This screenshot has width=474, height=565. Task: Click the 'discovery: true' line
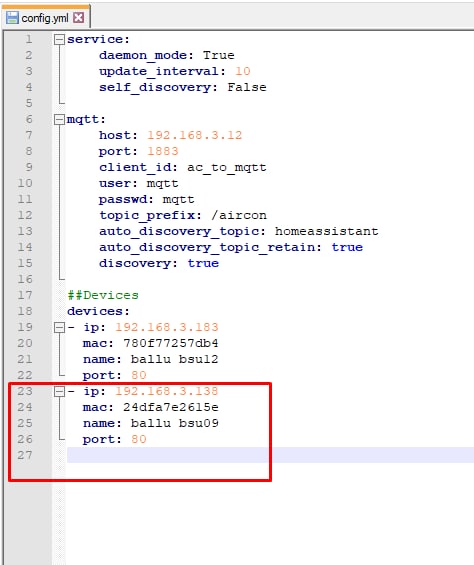pyautogui.click(x=159, y=263)
